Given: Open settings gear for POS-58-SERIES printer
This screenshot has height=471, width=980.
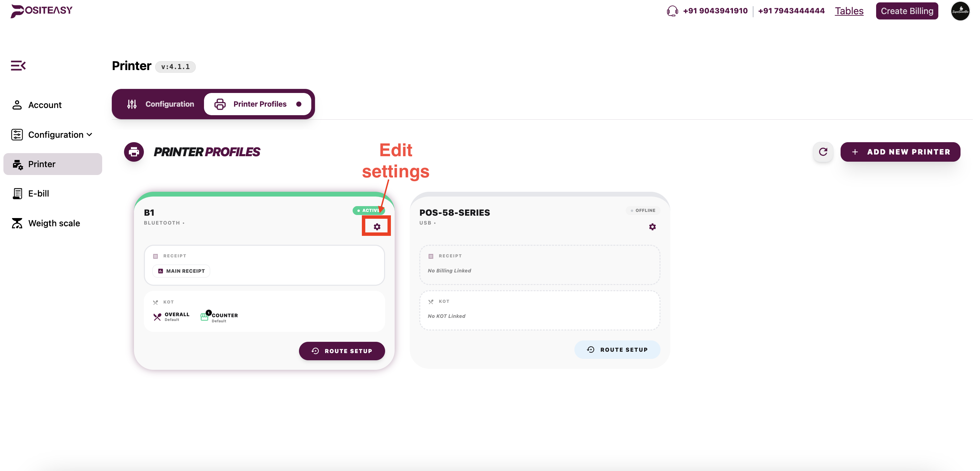Looking at the screenshot, I should 652,227.
